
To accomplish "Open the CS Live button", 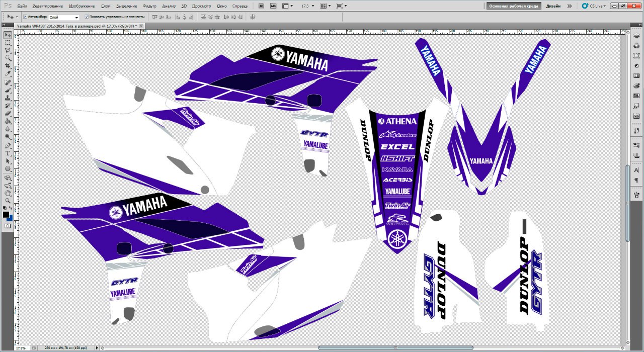I will point(593,6).
